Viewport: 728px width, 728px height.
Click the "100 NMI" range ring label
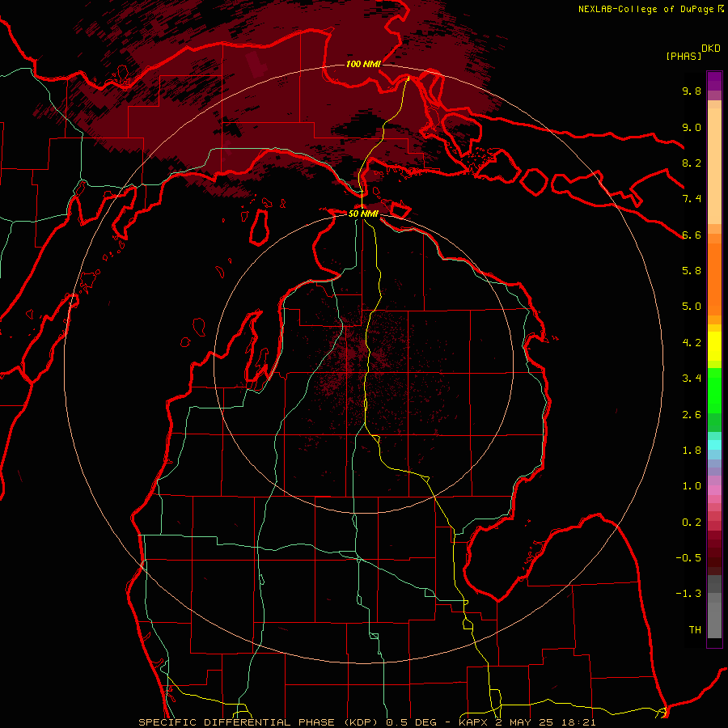pos(363,64)
